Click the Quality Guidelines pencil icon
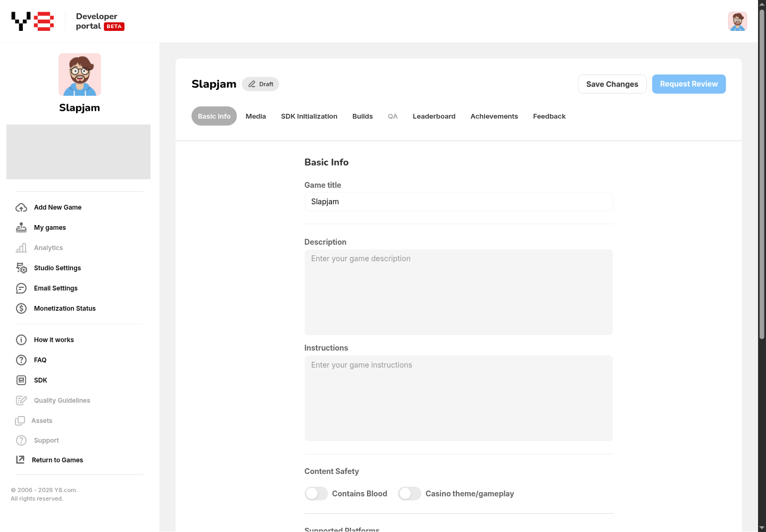Image resolution: width=766 pixels, height=532 pixels. 21,401
